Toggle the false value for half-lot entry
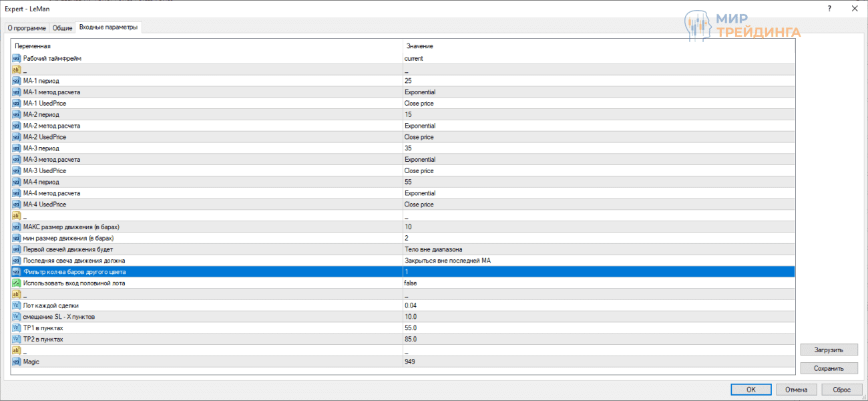868x401 pixels. tap(412, 283)
